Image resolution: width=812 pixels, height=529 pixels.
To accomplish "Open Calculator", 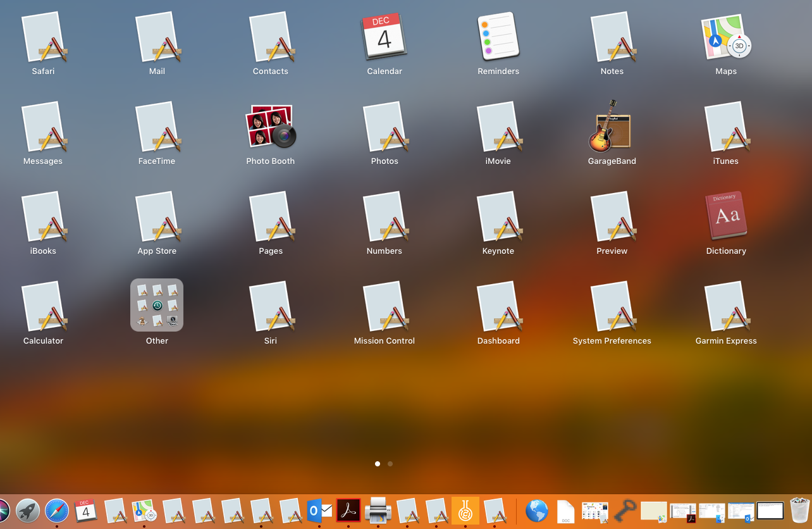I will coord(43,306).
